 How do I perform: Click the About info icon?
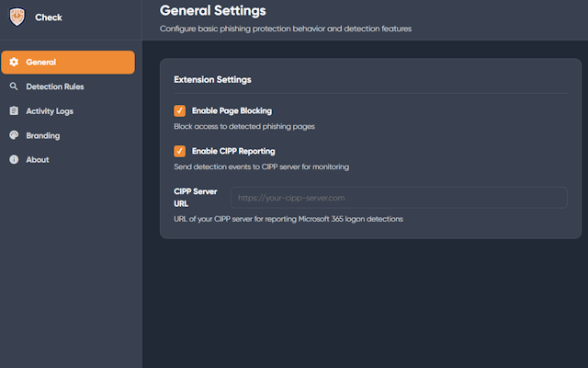[x=14, y=160]
